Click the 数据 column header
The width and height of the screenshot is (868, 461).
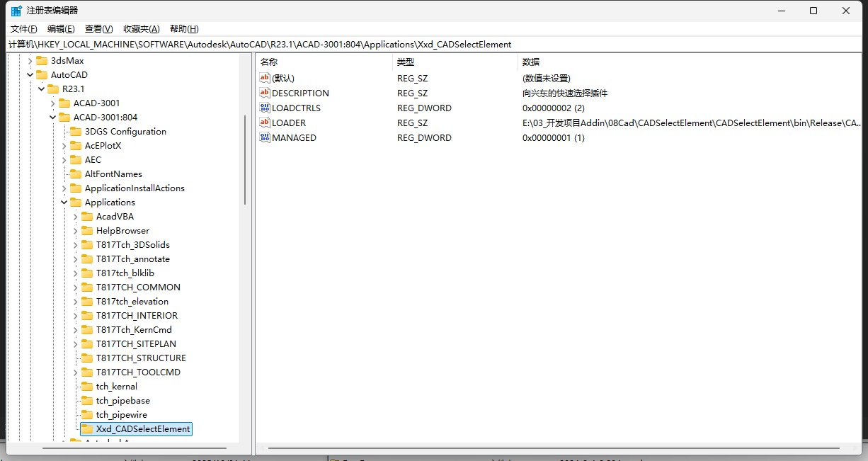pos(531,62)
